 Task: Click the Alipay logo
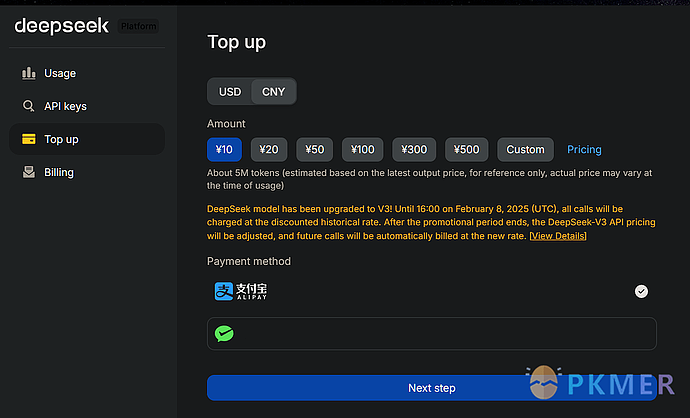coord(241,291)
